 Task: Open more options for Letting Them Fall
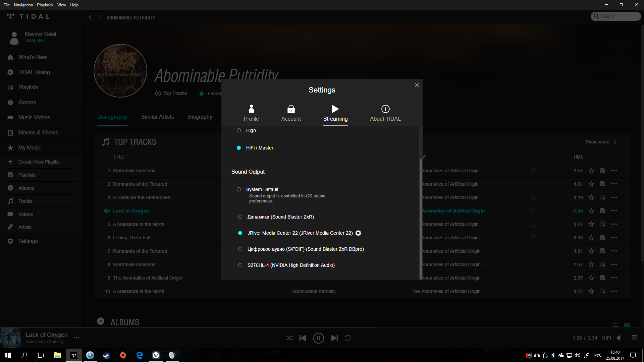pos(614,238)
